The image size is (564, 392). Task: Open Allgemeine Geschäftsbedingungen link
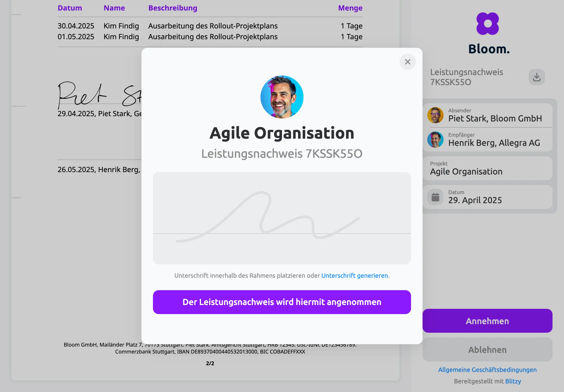[487, 370]
